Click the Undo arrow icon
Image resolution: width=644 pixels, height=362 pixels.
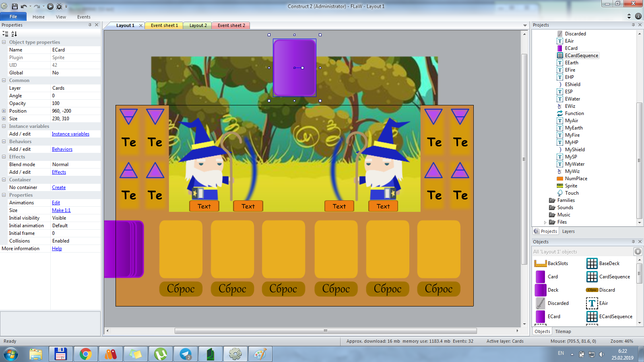point(24,6)
